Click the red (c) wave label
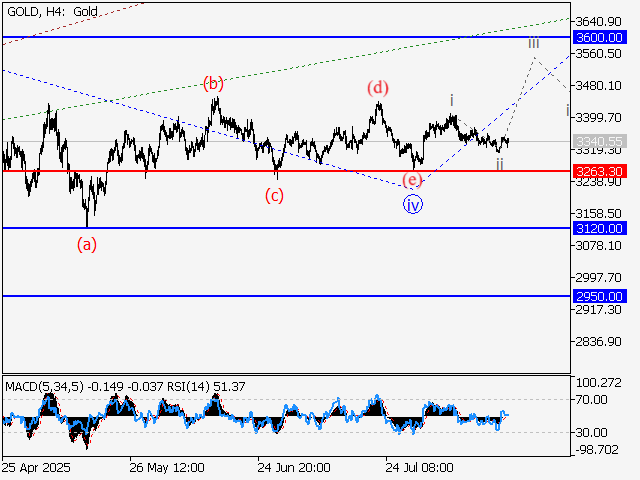The height and width of the screenshot is (480, 640). click(x=274, y=195)
